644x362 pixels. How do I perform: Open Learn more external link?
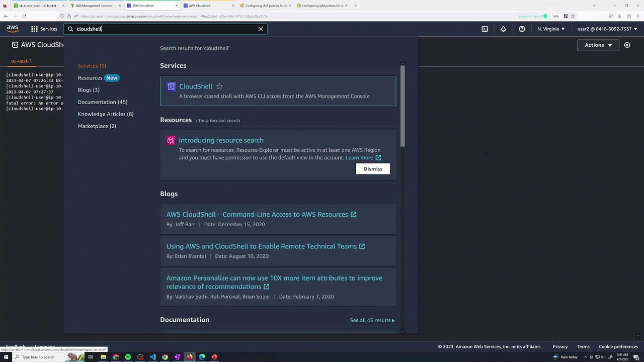click(363, 157)
